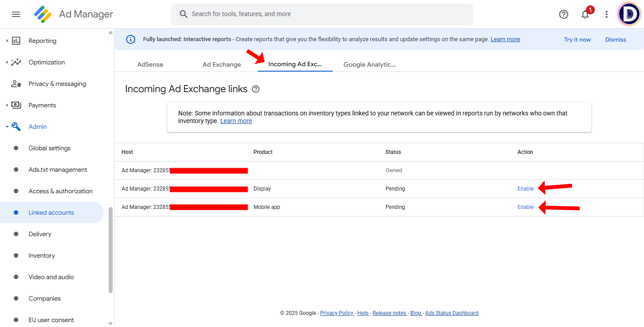Image resolution: width=644 pixels, height=327 pixels.
Task: Click the search magnifier icon
Action: [x=183, y=14]
